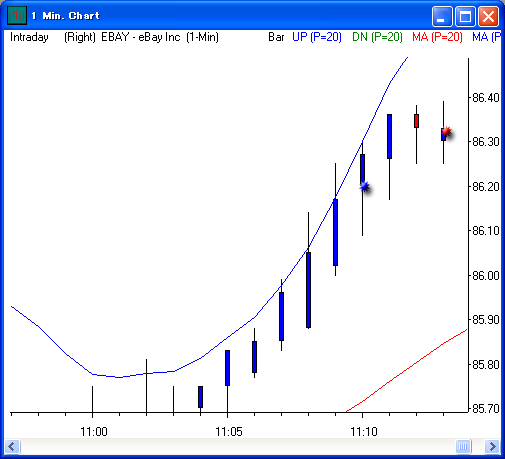Close the 1 Min. Chart window
The width and height of the screenshot is (505, 459).
coord(488,16)
